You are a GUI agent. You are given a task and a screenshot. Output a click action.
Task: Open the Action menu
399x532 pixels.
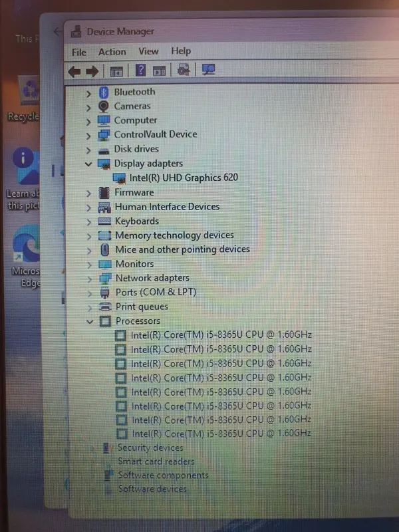[112, 52]
